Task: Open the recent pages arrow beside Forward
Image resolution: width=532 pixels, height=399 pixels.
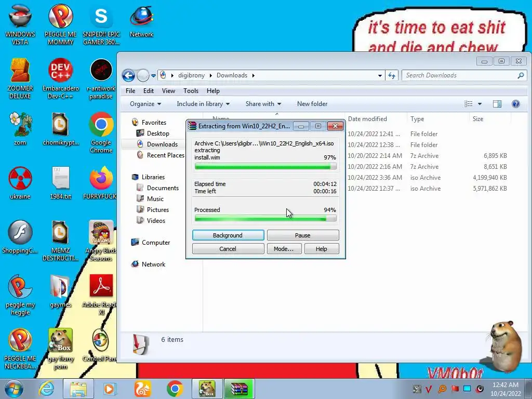Action: coord(153,75)
